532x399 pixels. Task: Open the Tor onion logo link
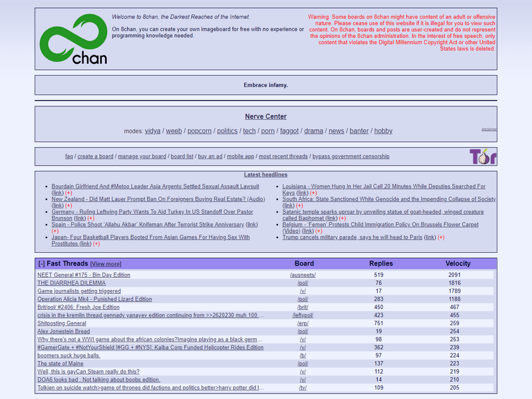483,156
